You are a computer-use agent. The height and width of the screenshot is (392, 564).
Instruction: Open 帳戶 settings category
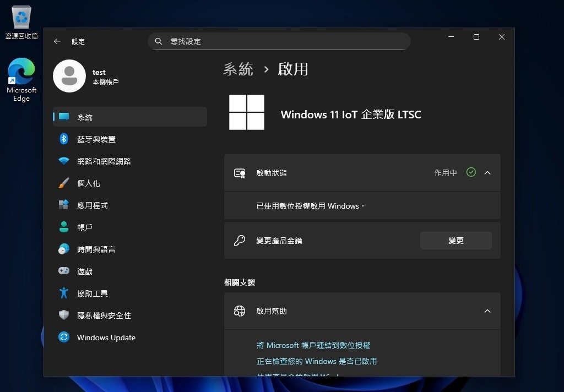[x=130, y=227]
